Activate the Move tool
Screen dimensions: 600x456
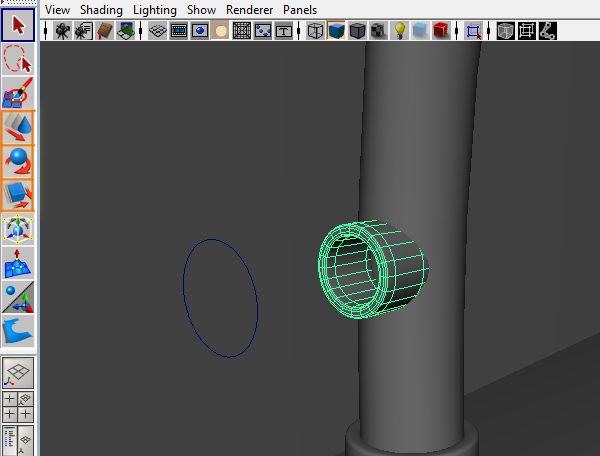[x=18, y=128]
